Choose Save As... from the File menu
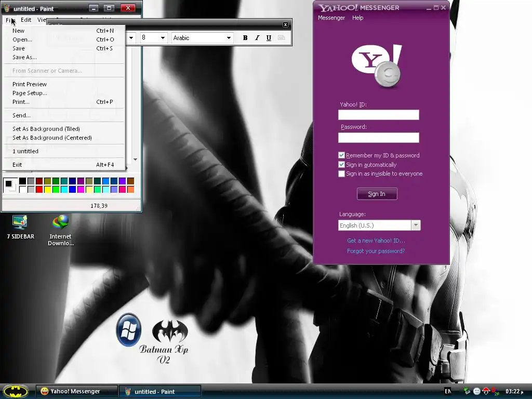This screenshot has width=532, height=399. click(64, 57)
